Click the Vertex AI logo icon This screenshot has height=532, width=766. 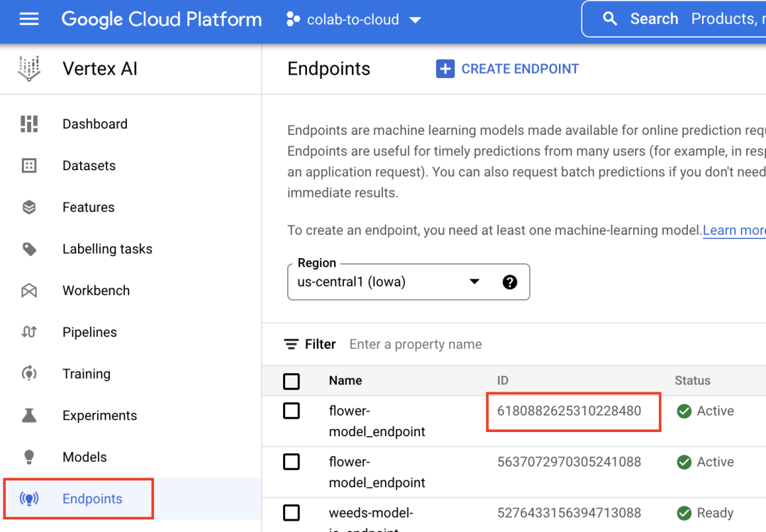[29, 69]
